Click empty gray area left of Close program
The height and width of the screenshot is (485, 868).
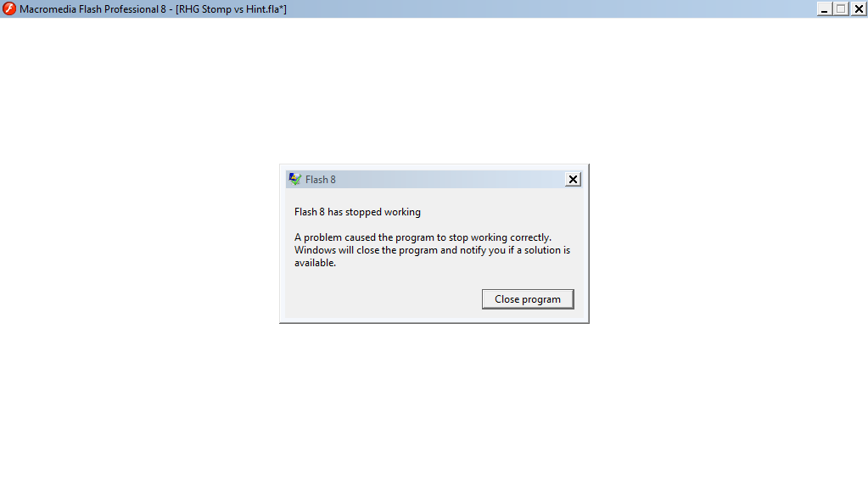pos(382,299)
